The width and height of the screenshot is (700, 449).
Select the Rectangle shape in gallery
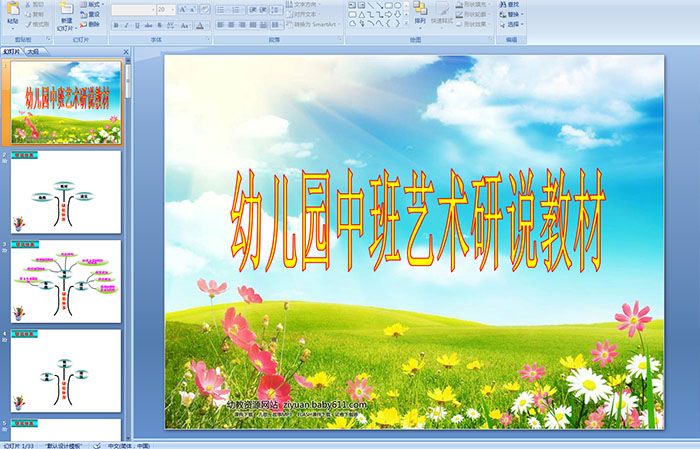(x=389, y=5)
